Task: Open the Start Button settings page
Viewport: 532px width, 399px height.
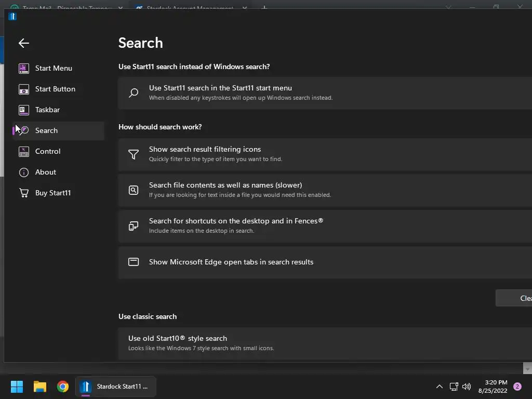Action: tap(58, 89)
